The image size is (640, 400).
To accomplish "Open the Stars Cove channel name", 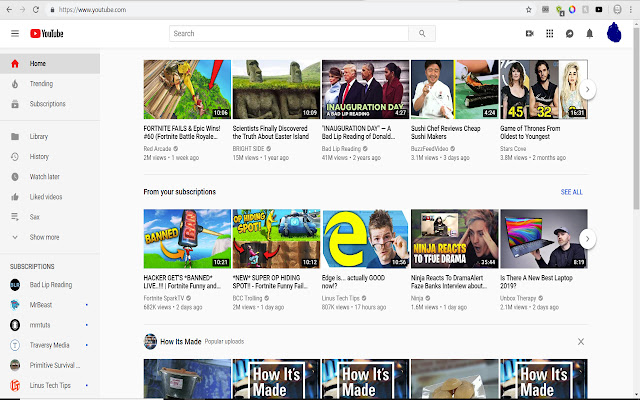I will [x=513, y=149].
